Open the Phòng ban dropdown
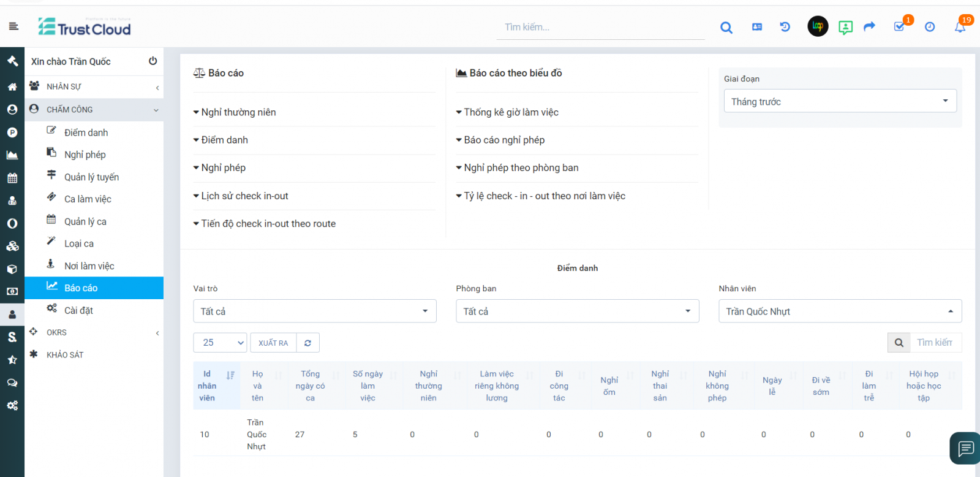This screenshot has height=477, width=980. (577, 311)
